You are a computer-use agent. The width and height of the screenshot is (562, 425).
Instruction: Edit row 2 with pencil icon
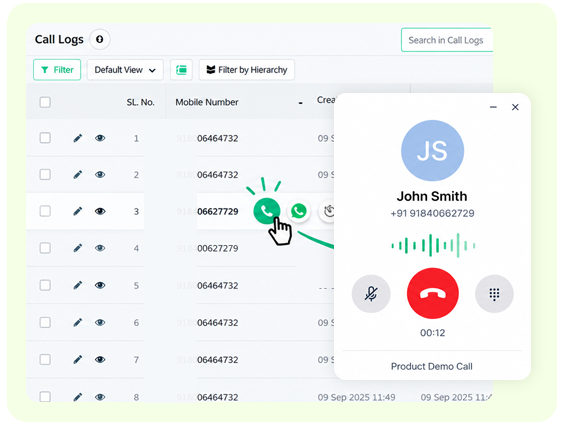(78, 175)
